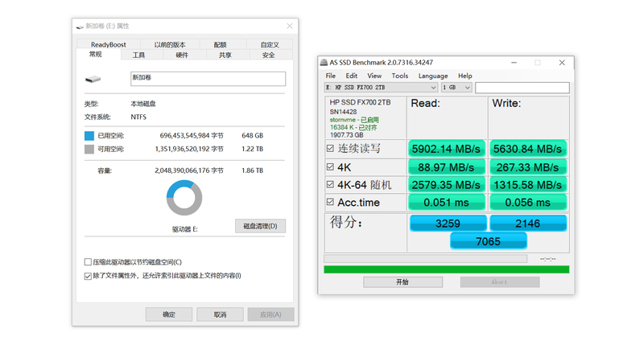Viewport: 644px width, 345px height.
Task: Close the drive properties dialog
Action: [290, 26]
